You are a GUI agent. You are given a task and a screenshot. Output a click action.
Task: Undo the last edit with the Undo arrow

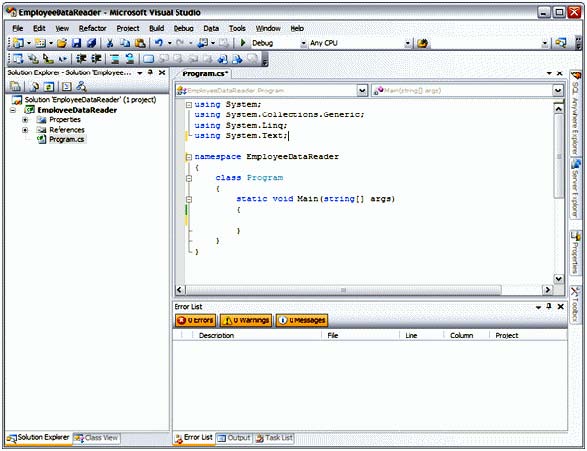coord(159,43)
